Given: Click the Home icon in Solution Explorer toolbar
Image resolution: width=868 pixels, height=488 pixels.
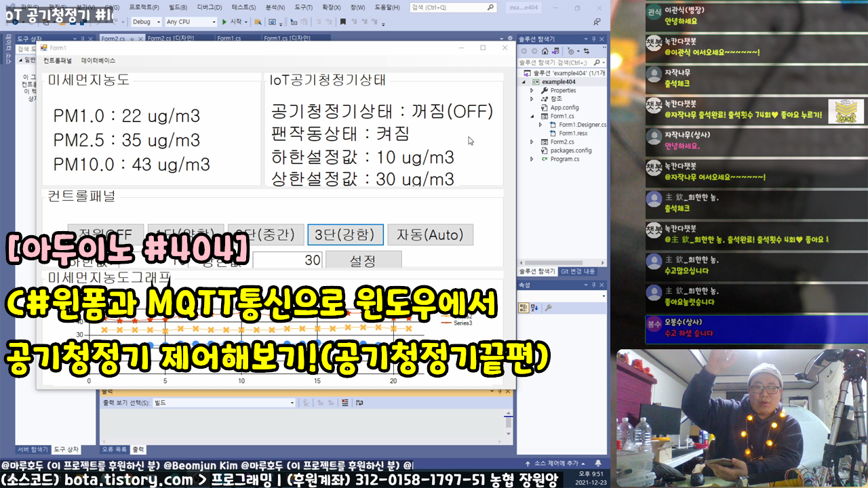Looking at the screenshot, I should click(545, 51).
